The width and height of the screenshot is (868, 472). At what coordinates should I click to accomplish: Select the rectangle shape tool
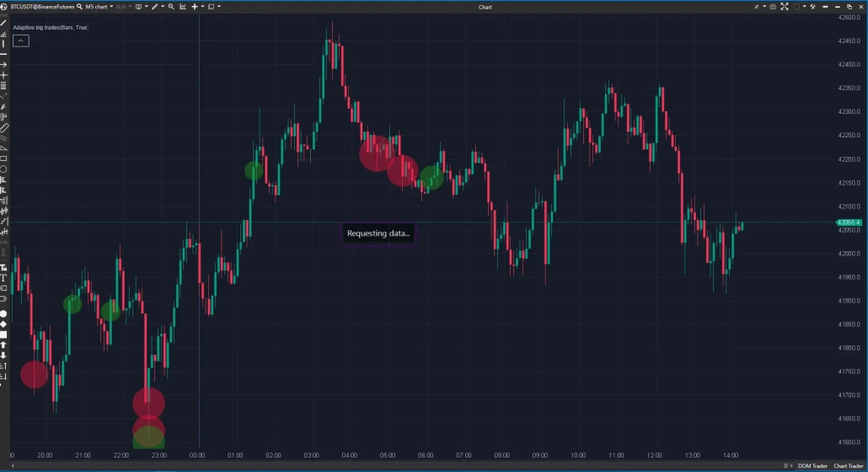coord(3,158)
